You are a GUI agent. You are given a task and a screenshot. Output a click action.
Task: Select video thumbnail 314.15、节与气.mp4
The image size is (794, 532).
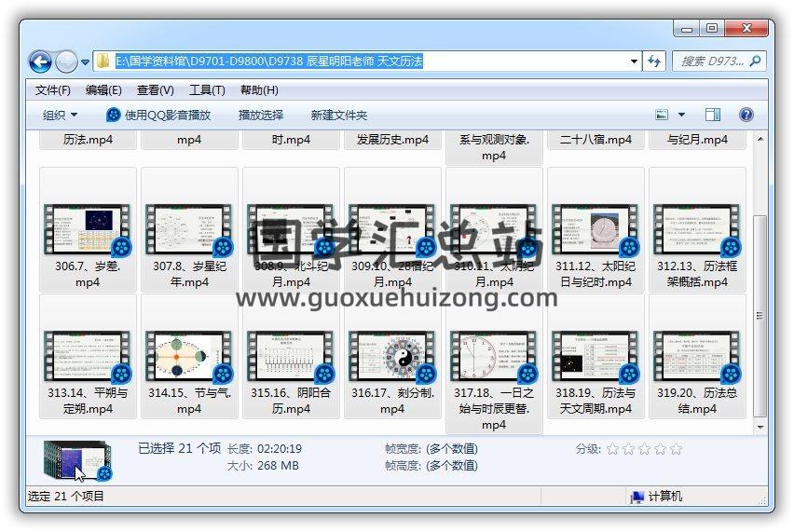click(x=189, y=356)
